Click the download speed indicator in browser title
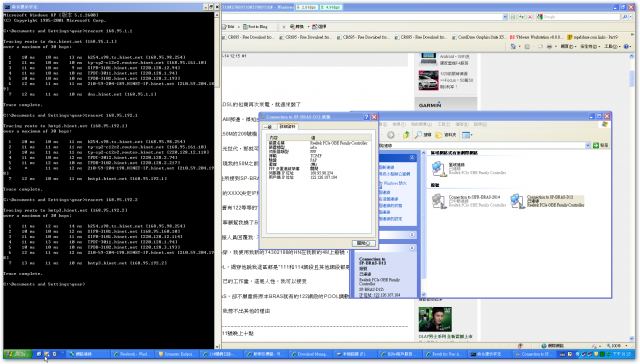 pos(307,7)
